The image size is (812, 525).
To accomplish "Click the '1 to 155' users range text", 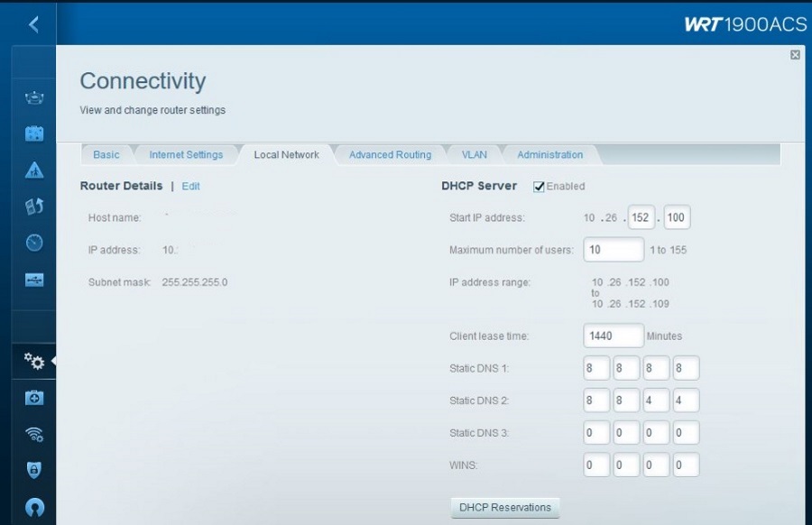I will (668, 250).
